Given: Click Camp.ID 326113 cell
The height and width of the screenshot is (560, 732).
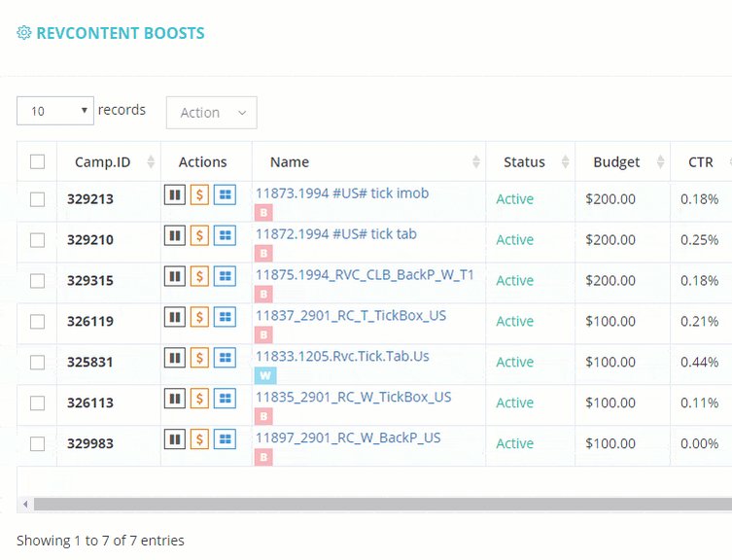Looking at the screenshot, I should (x=90, y=402).
